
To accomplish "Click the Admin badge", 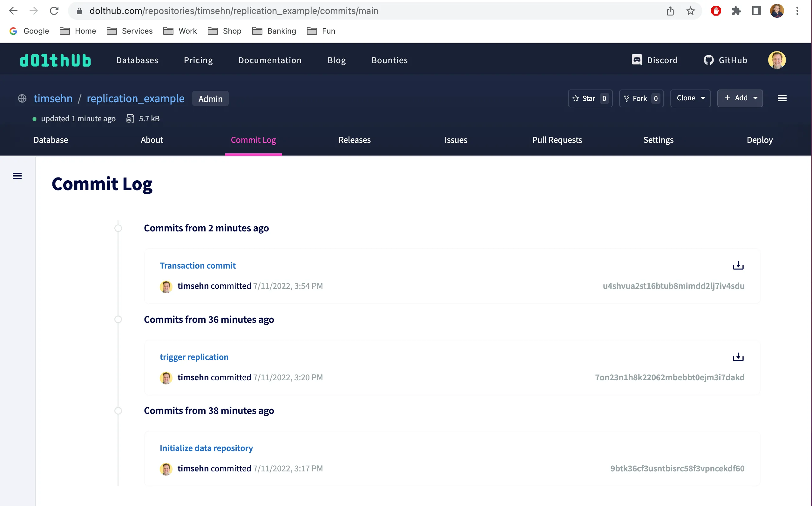I will (x=210, y=99).
